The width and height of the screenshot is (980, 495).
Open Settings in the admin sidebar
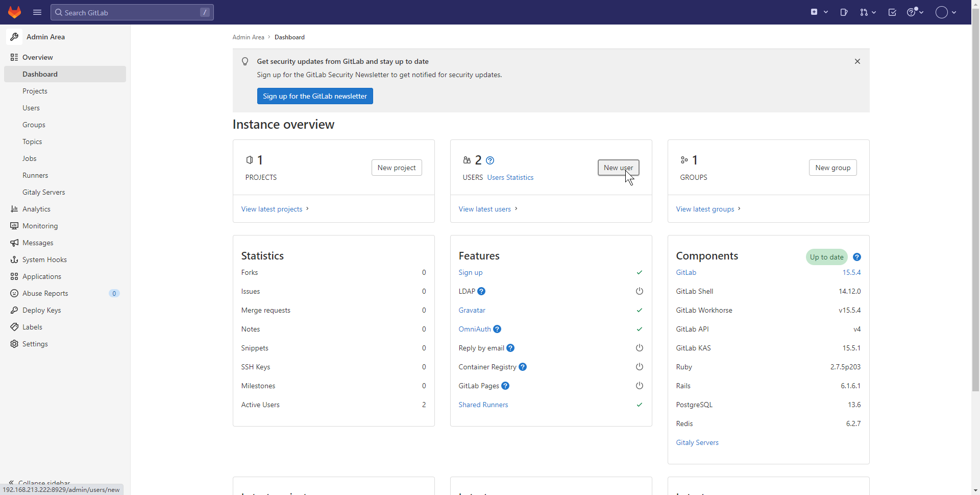(35, 344)
